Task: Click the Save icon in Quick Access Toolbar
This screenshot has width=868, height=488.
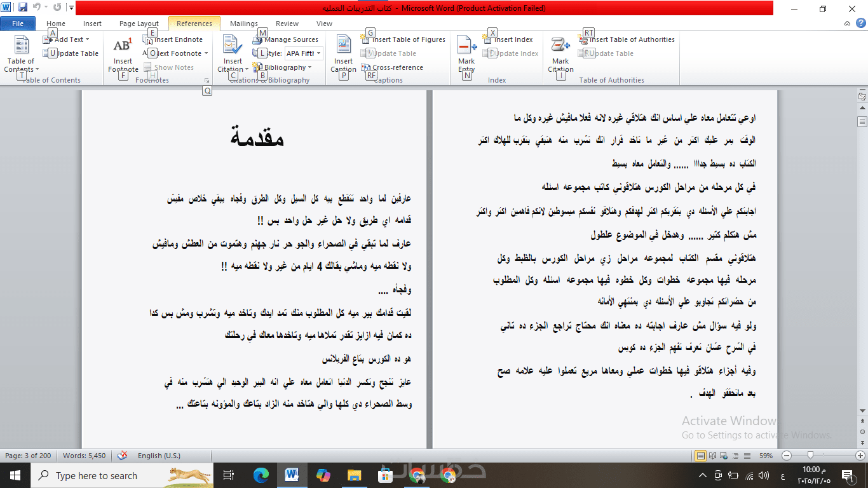Action: [x=23, y=8]
